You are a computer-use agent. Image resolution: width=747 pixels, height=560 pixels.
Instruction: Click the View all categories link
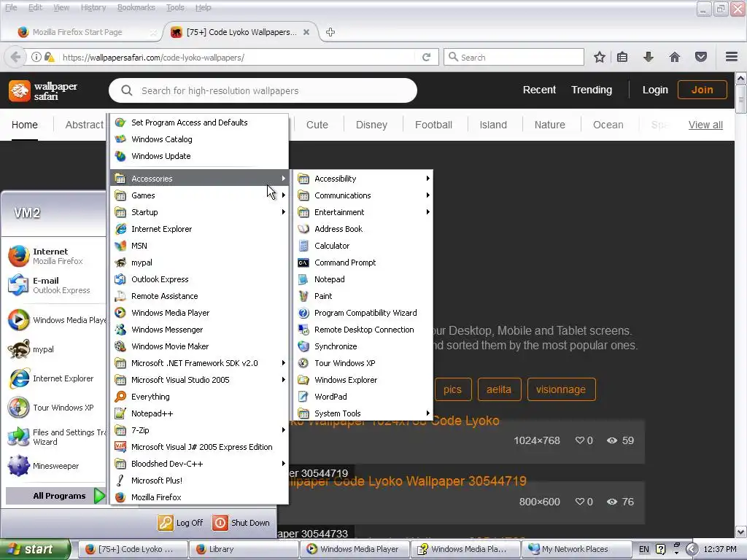click(705, 125)
